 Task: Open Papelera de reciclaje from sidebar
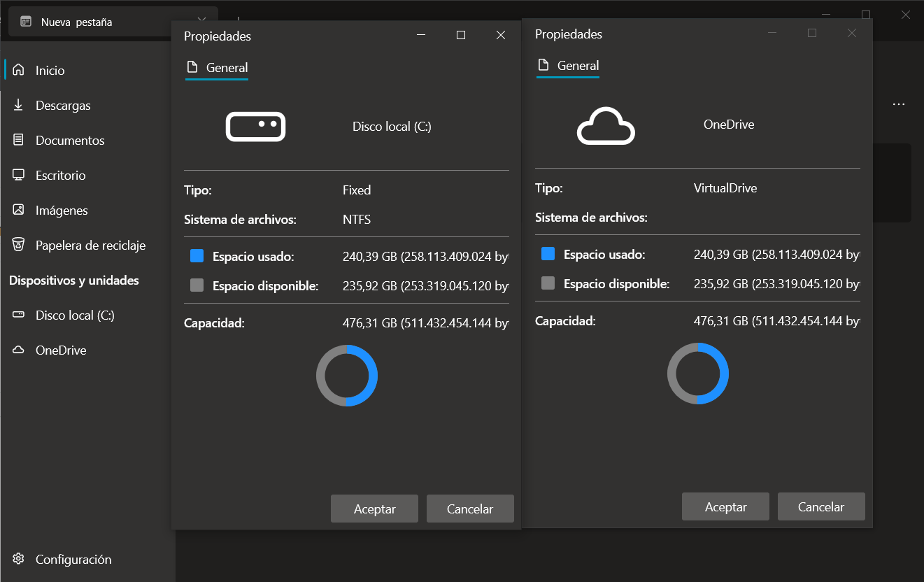[87, 245]
